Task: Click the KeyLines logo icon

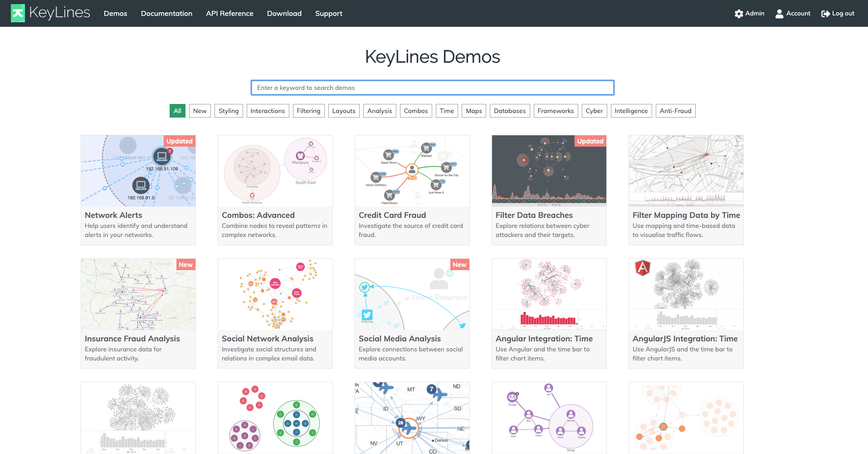Action: coord(17,13)
